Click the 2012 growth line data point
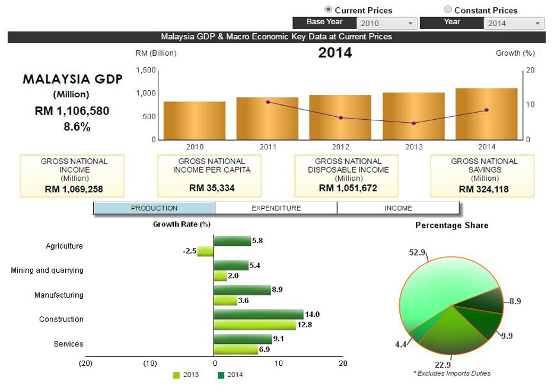Viewport: 554px width, 392px height. pyautogui.click(x=341, y=117)
